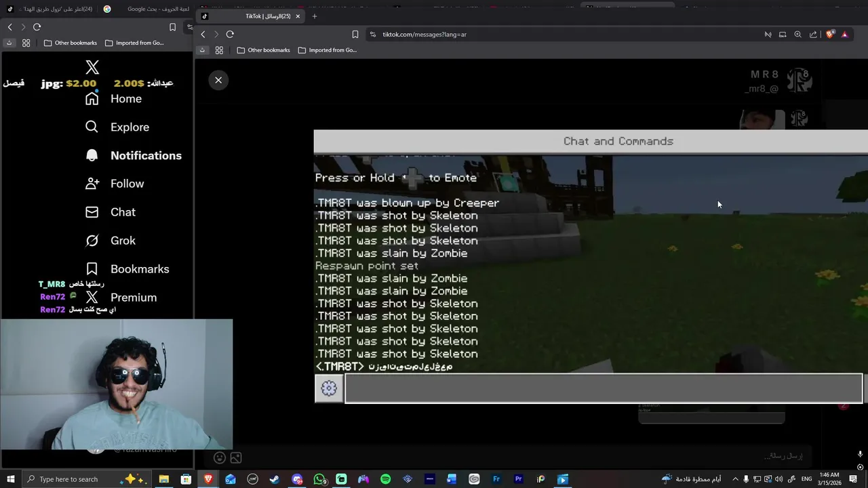Close the media viewer with the X button
The height and width of the screenshot is (488, 868).
[x=218, y=80]
